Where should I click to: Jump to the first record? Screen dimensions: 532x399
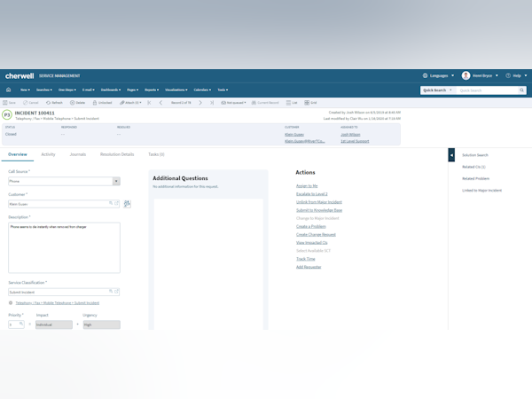pos(149,103)
